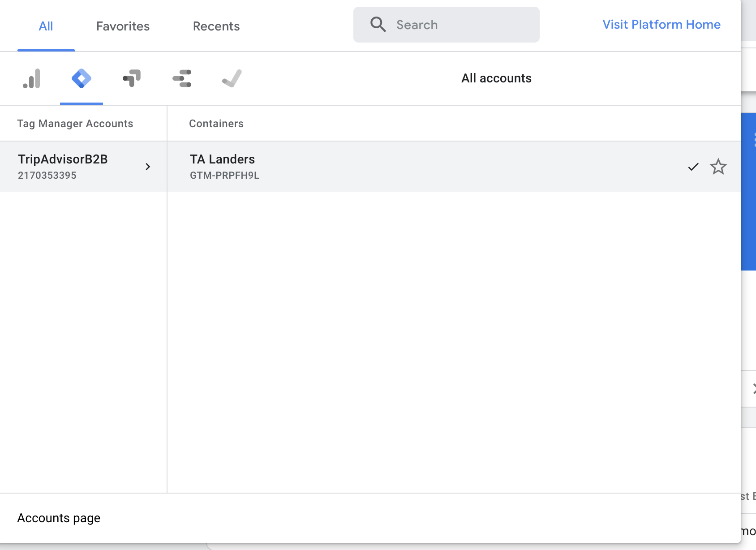Expand TripAdvisorB2B account chevron
The image size is (756, 550).
(x=148, y=167)
